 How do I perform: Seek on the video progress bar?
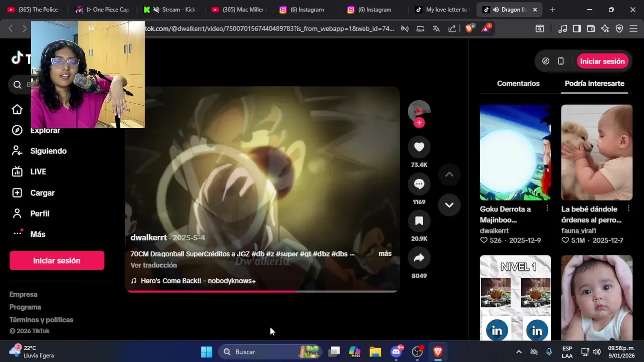262,291
